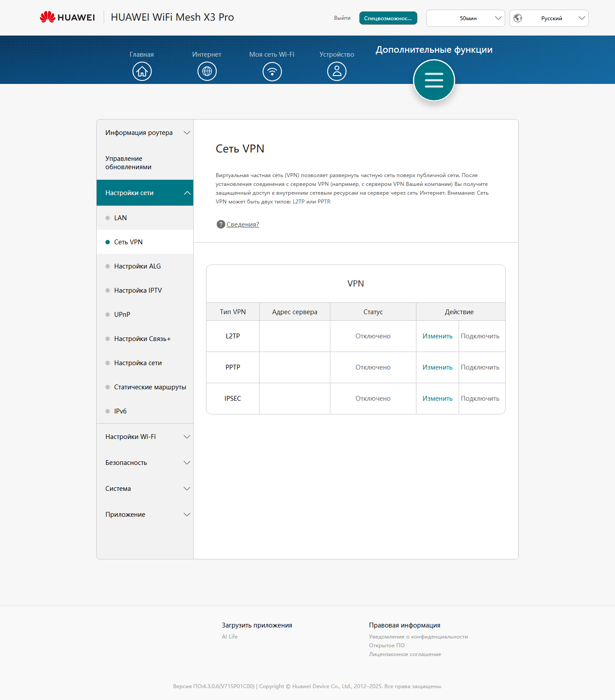Image resolution: width=615 pixels, height=700 pixels.
Task: Select UPnP in sidebar
Action: click(145, 315)
